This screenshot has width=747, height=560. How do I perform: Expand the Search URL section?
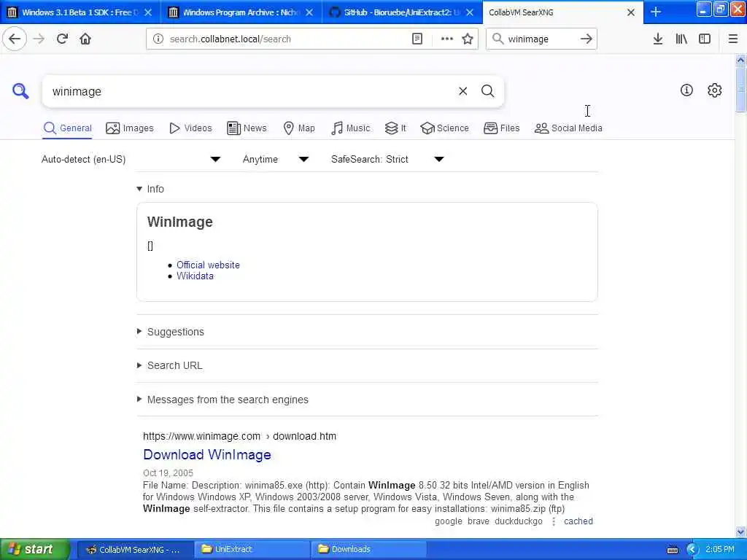169,366
